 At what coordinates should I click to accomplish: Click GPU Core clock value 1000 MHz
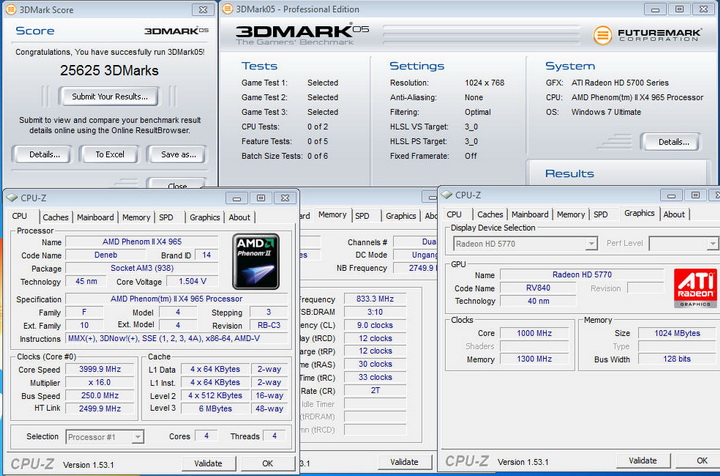(534, 333)
